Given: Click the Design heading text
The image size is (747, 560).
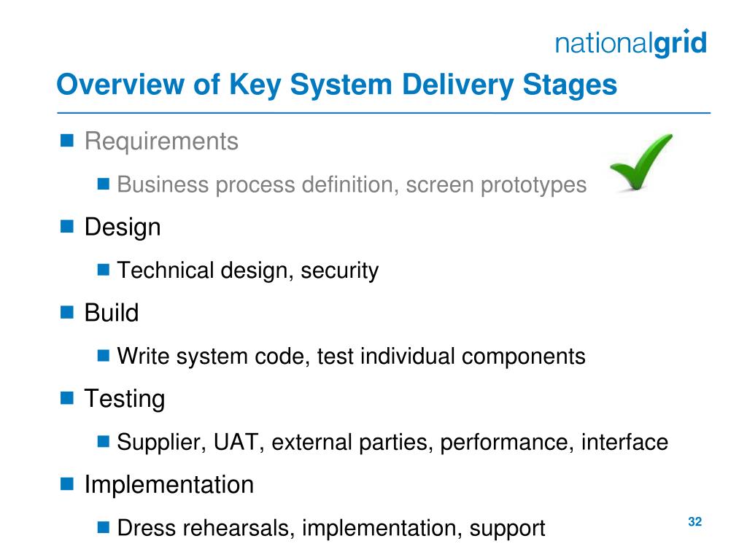Looking at the screenshot, I should (x=123, y=227).
